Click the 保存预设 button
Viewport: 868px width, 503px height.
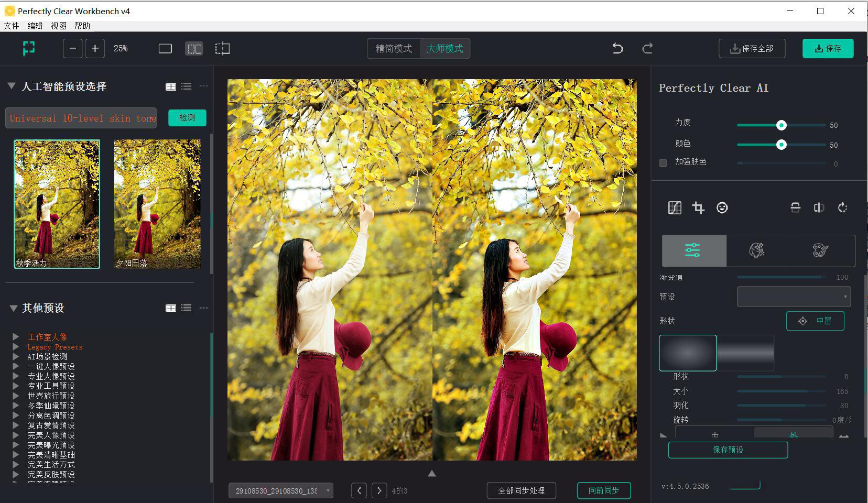click(x=728, y=450)
